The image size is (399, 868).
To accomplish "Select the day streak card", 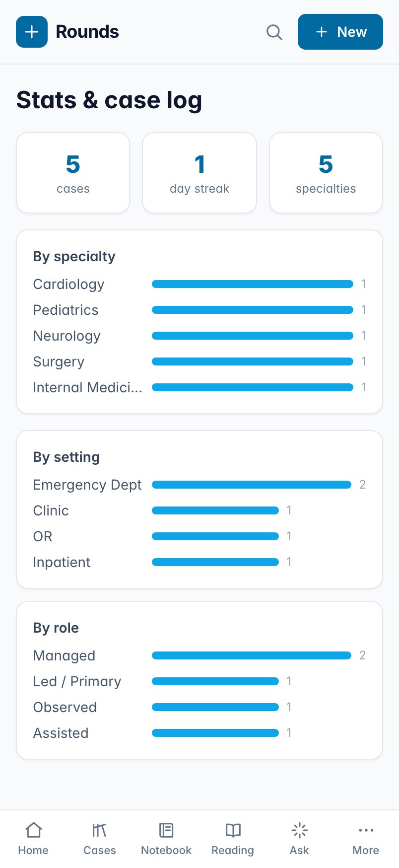I will [199, 173].
